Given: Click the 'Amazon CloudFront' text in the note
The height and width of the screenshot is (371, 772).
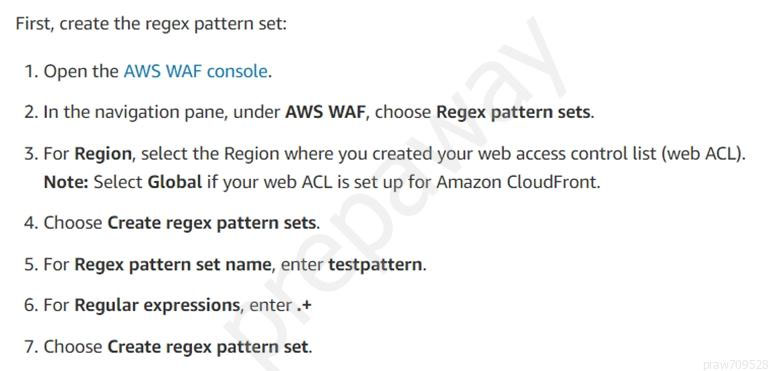Looking at the screenshot, I should click(517, 183).
